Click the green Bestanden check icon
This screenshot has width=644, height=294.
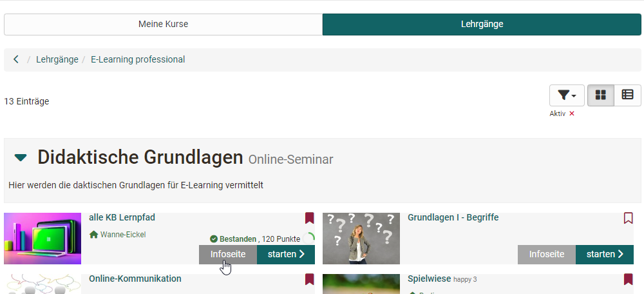[214, 239]
